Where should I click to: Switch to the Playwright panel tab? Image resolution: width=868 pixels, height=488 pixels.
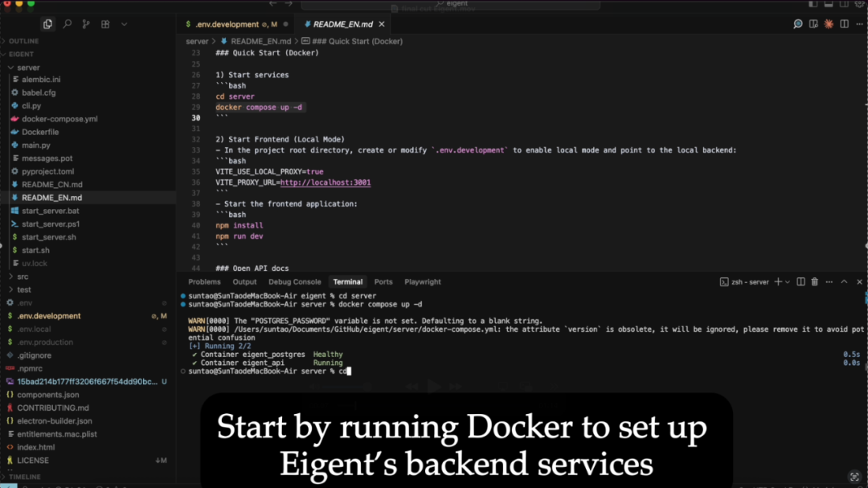[423, 282]
